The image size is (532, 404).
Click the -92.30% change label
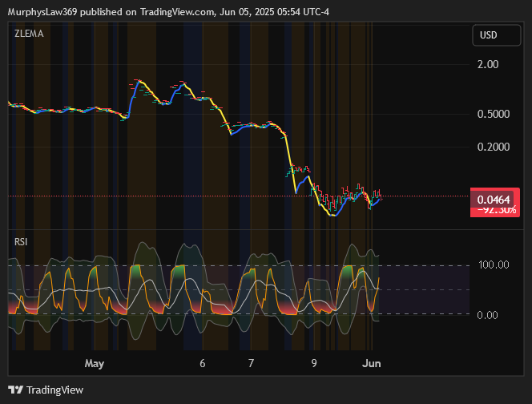(x=497, y=210)
